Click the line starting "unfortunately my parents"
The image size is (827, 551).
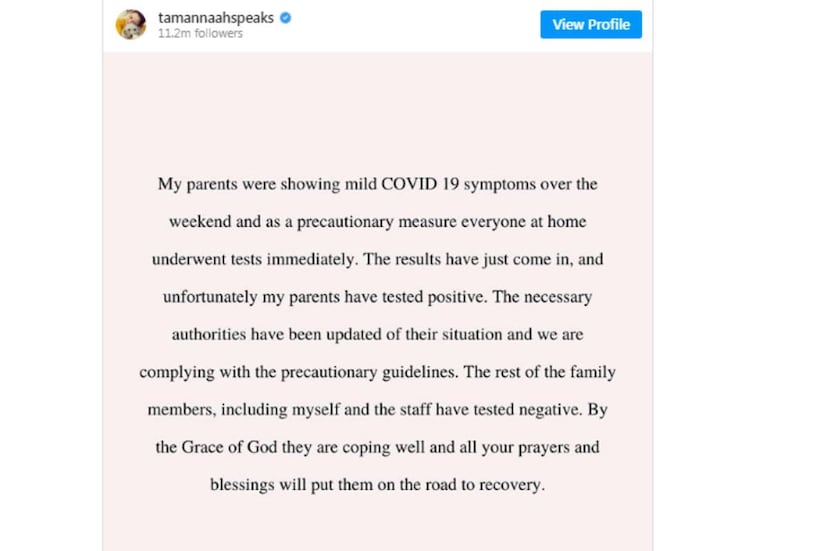coord(377,297)
